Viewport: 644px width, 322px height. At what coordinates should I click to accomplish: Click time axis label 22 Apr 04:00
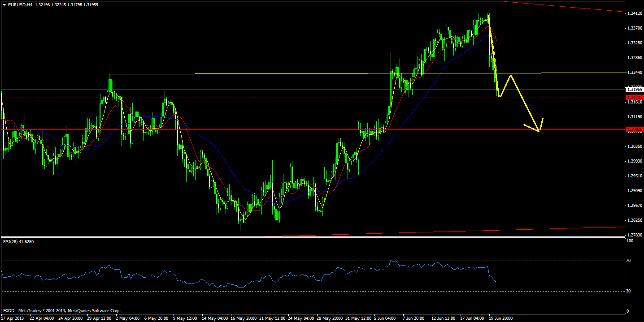pyautogui.click(x=41, y=318)
